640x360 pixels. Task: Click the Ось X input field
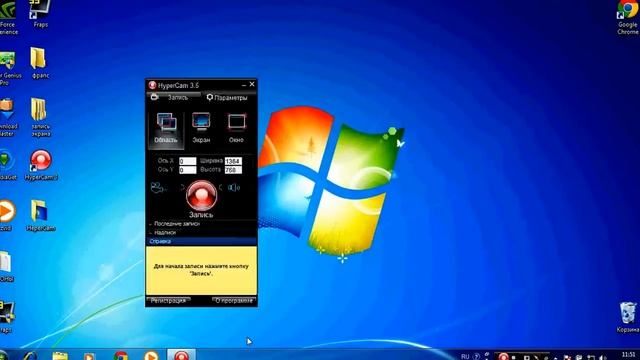coord(187,161)
